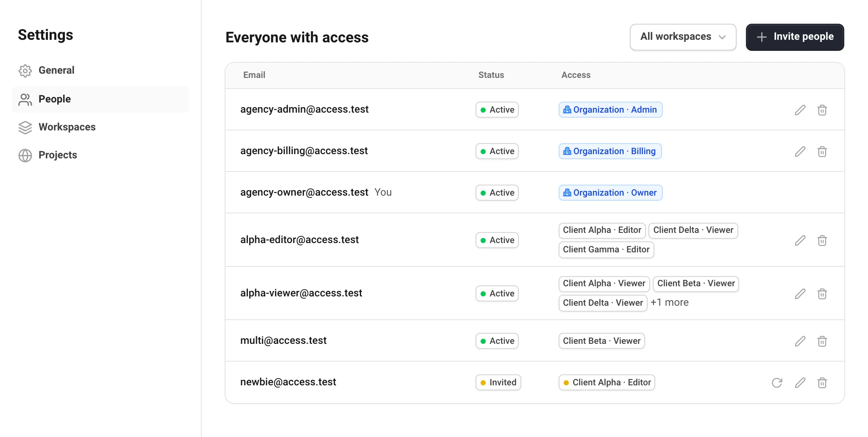Viewport: 868px width, 437px height.
Task: Open Projects settings page
Action: 100,155
